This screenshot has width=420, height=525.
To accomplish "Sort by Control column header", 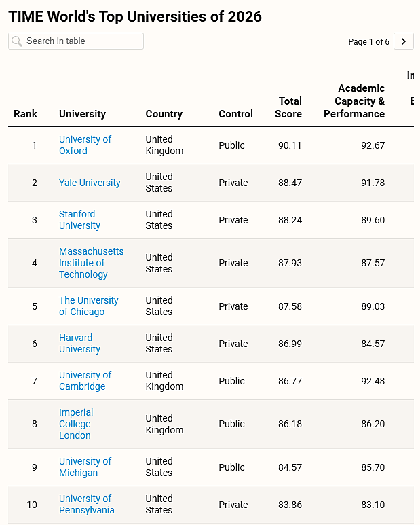I will point(235,114).
